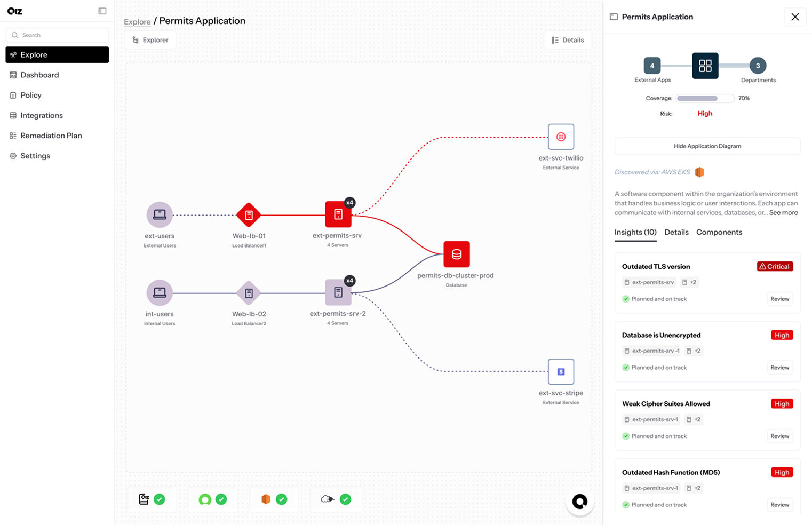The image size is (812, 525).
Task: Open the round chat assistant button
Action: click(x=580, y=502)
